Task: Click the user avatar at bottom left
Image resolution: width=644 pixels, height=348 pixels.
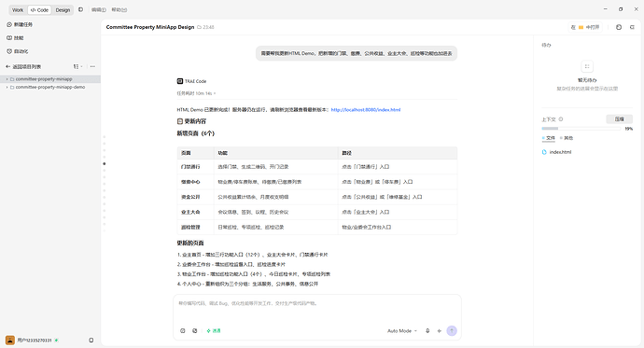Action: tap(10, 340)
